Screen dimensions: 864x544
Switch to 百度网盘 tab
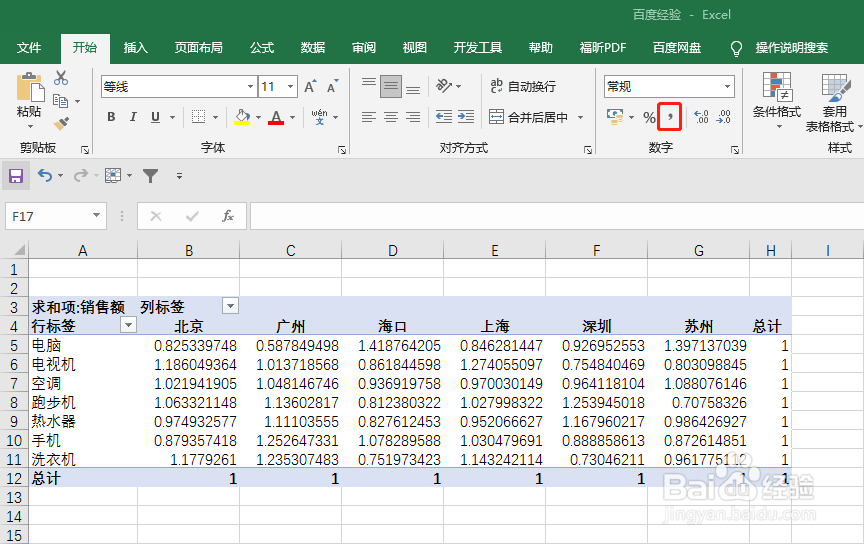pos(677,48)
